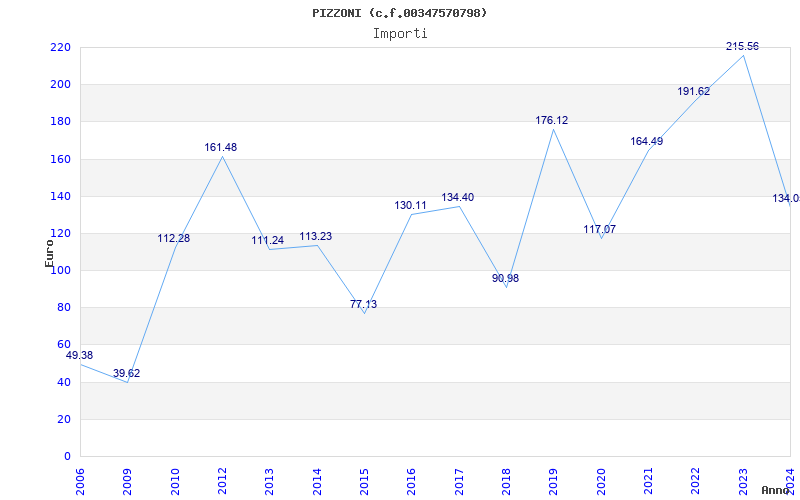This screenshot has height=500, width=800.
Task: Click the data label 77.13
Action: (x=363, y=305)
